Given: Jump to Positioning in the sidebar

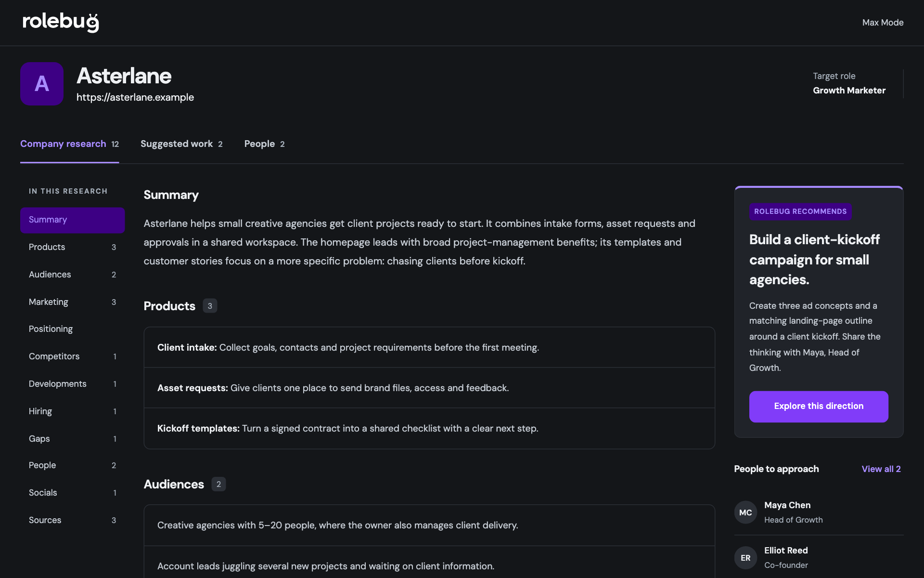Looking at the screenshot, I should [x=72, y=329].
